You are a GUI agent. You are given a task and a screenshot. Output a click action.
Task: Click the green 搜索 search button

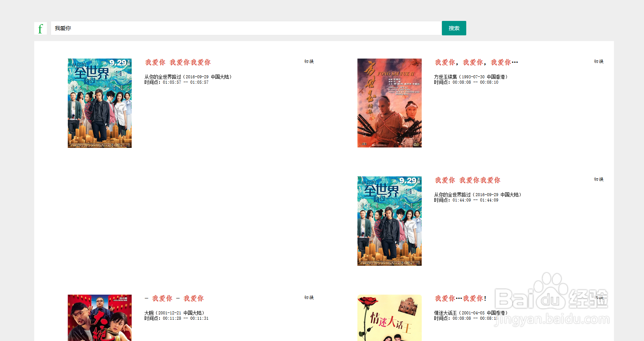(x=454, y=28)
